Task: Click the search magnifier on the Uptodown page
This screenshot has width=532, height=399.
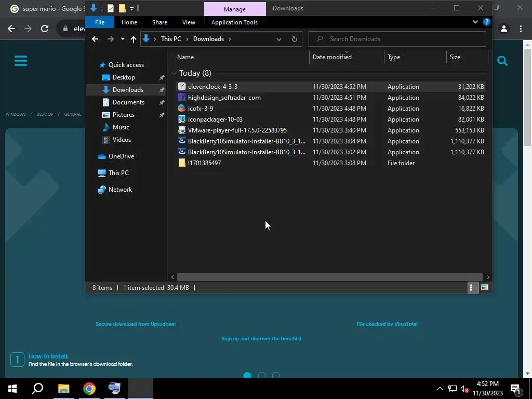Action: tap(502, 61)
